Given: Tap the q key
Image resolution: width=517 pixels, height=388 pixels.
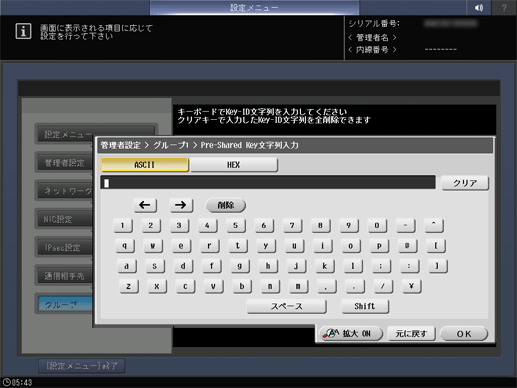Looking at the screenshot, I should pos(125,246).
